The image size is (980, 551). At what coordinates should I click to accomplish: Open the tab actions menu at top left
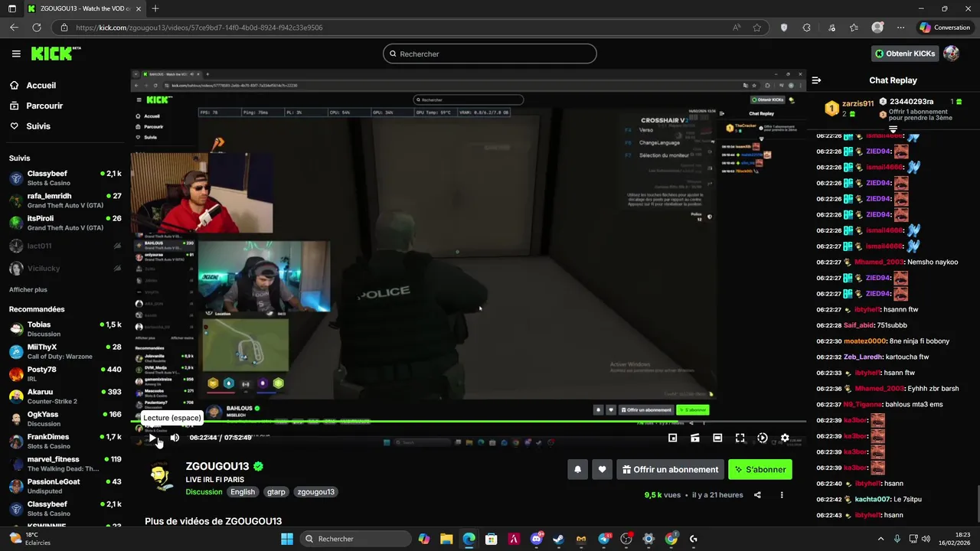pos(12,8)
